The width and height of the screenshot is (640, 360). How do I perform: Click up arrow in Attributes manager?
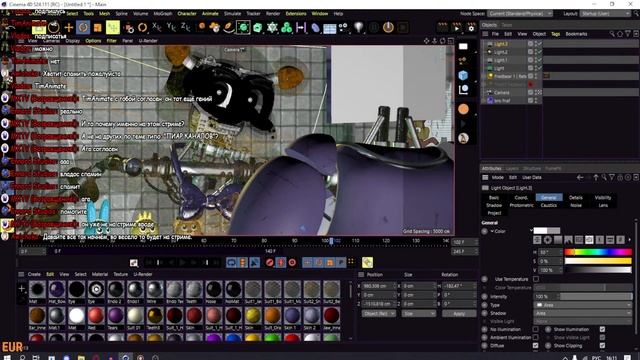(596, 178)
